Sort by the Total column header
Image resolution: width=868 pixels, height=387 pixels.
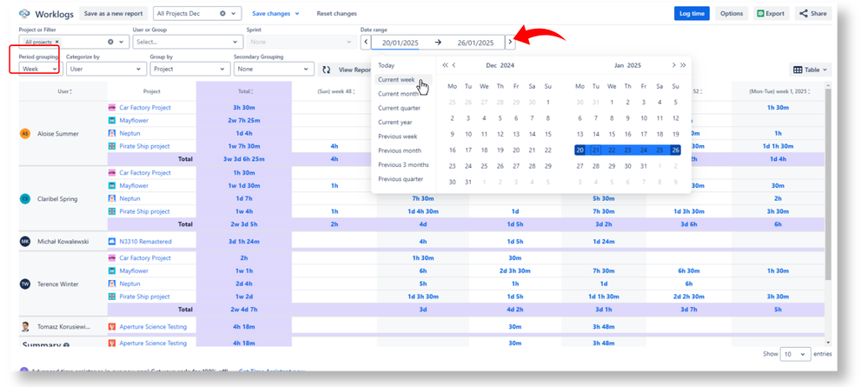(x=243, y=91)
